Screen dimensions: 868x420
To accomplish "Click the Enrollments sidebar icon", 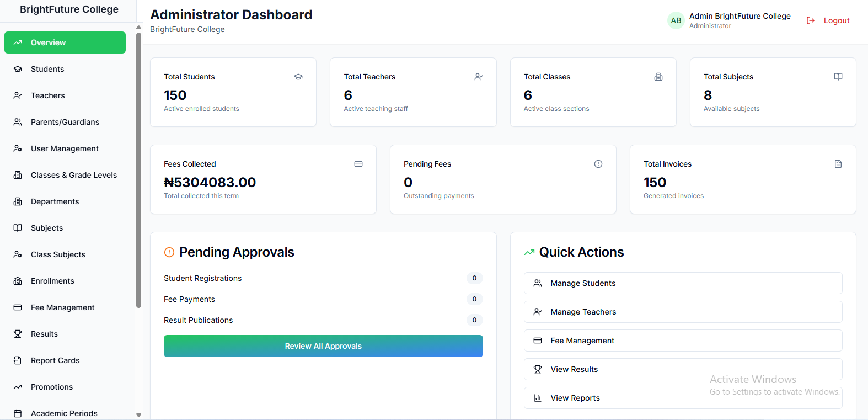I will (18, 281).
